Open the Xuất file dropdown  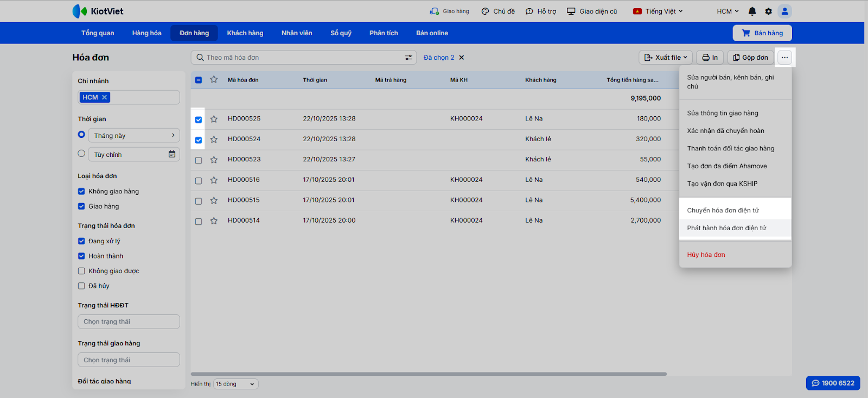tap(666, 58)
